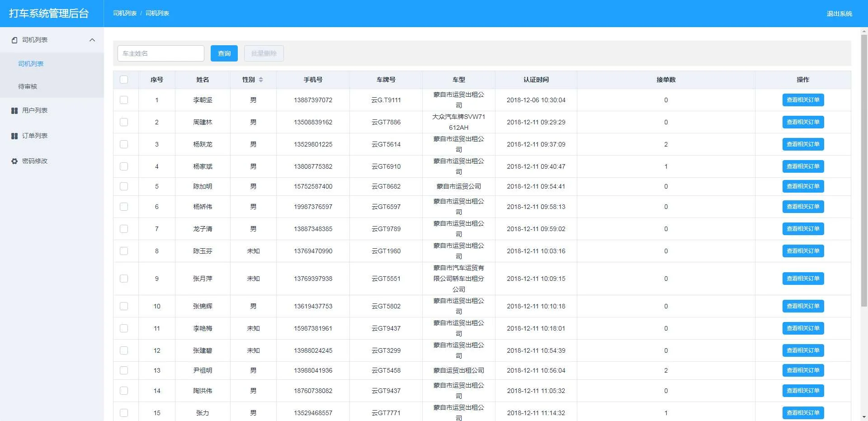
Task: Collapse the 司机列表 menu chevron
Action: coord(92,40)
